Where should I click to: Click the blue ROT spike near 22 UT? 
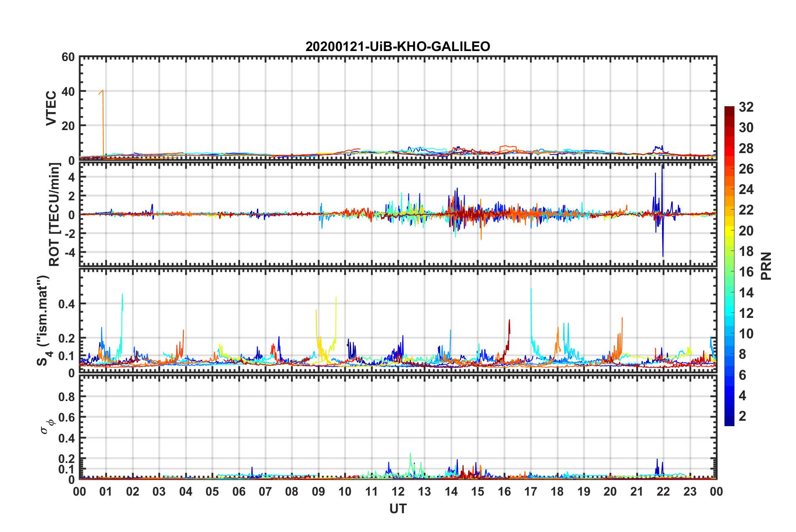coord(662,209)
